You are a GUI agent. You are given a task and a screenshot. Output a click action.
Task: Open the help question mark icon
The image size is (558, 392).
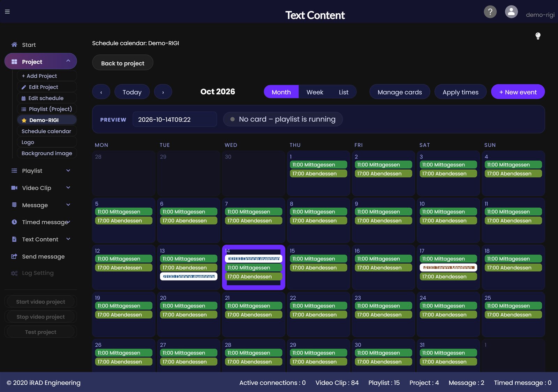pyautogui.click(x=490, y=12)
